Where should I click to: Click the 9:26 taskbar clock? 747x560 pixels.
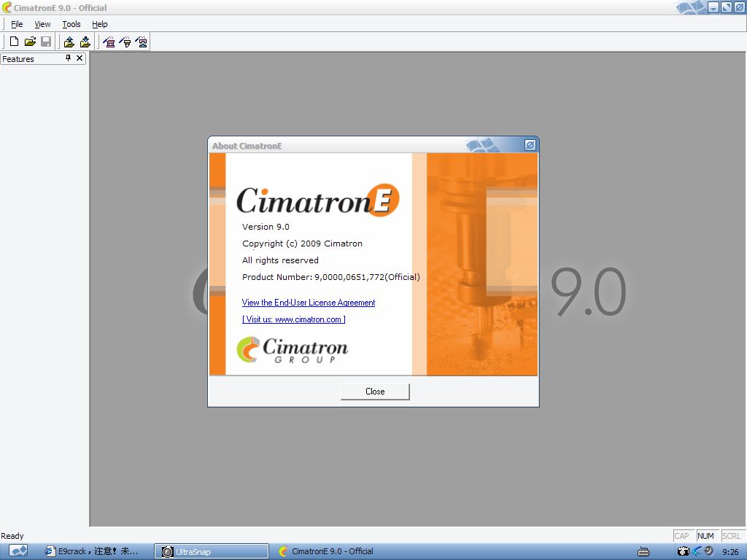tap(729, 552)
